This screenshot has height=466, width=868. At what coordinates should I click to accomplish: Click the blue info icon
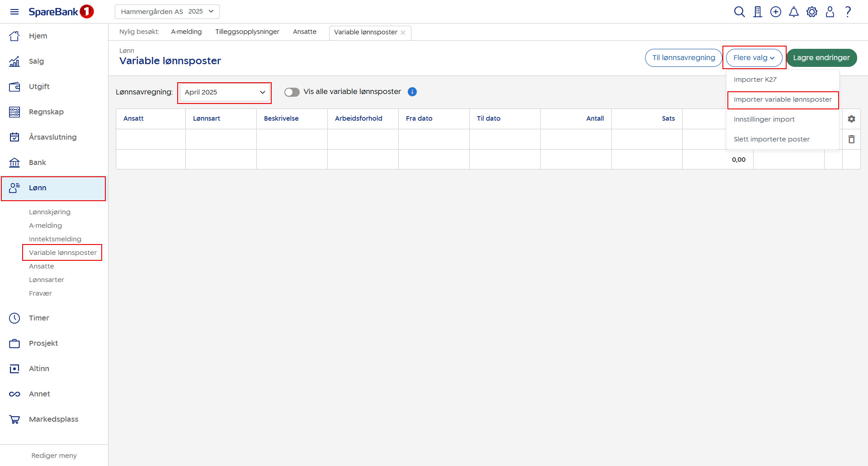point(412,92)
